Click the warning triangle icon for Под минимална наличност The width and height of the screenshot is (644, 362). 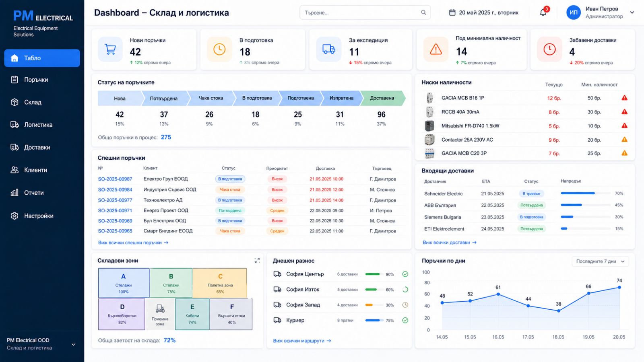(x=436, y=49)
